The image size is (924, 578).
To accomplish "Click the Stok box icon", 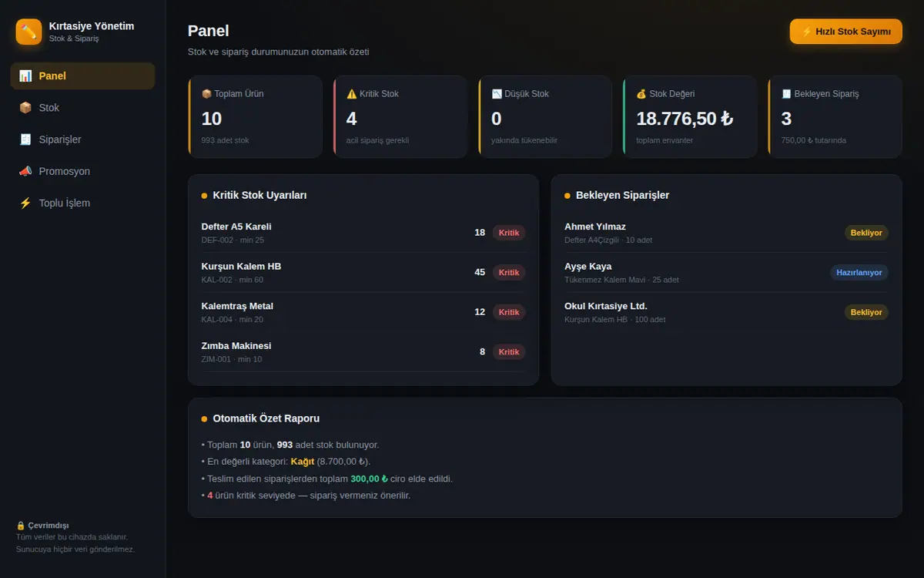I will (x=25, y=108).
